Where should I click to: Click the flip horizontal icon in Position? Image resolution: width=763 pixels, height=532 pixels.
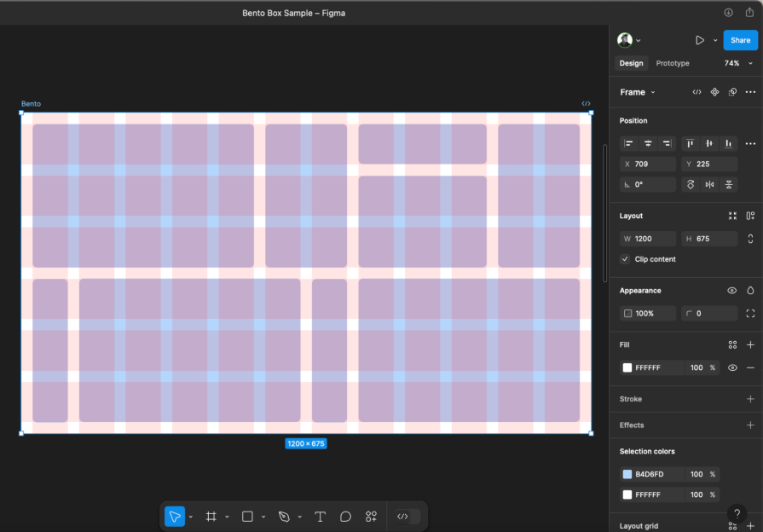710,184
